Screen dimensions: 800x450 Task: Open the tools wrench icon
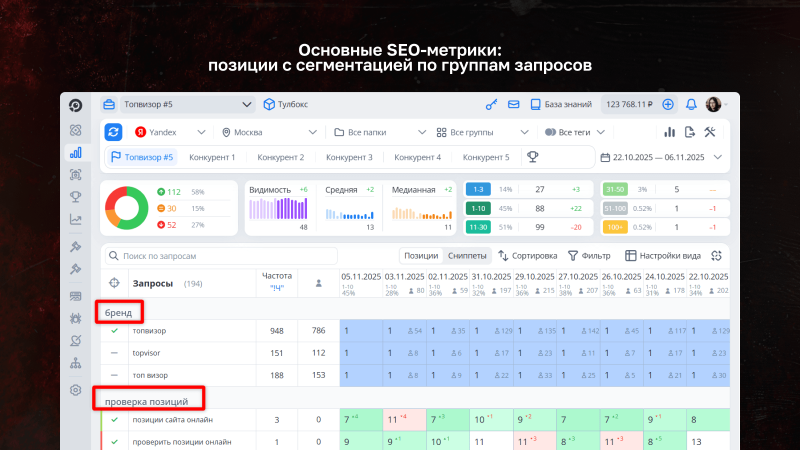pyautogui.click(x=710, y=132)
